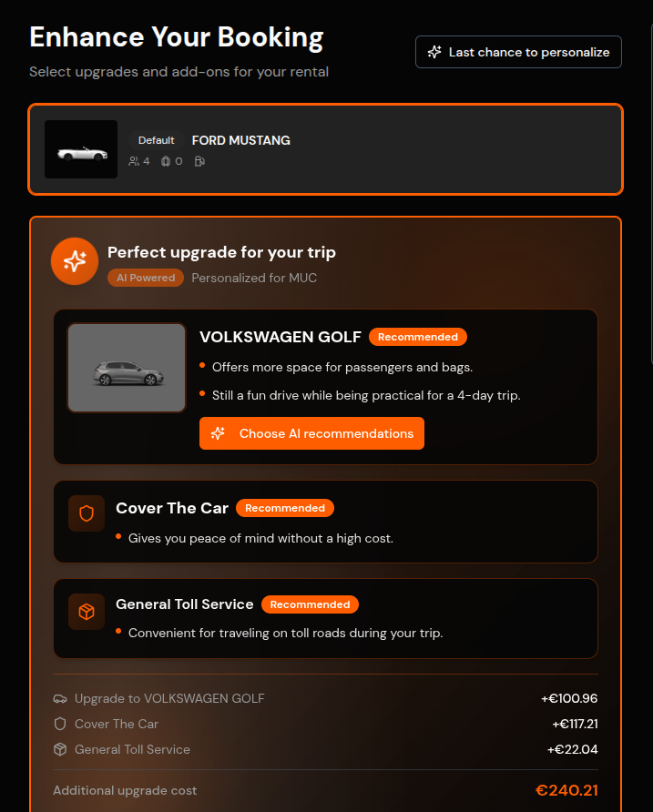Screen dimensions: 653x812
Task: Click the passengers icon under Ford Mustang
Action: click(x=134, y=161)
